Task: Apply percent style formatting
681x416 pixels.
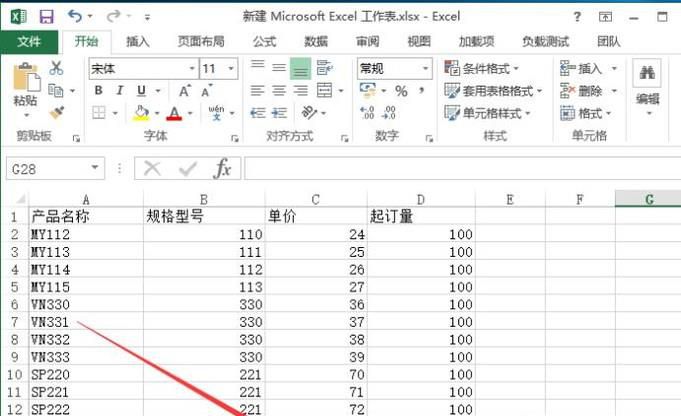Action: click(x=401, y=91)
